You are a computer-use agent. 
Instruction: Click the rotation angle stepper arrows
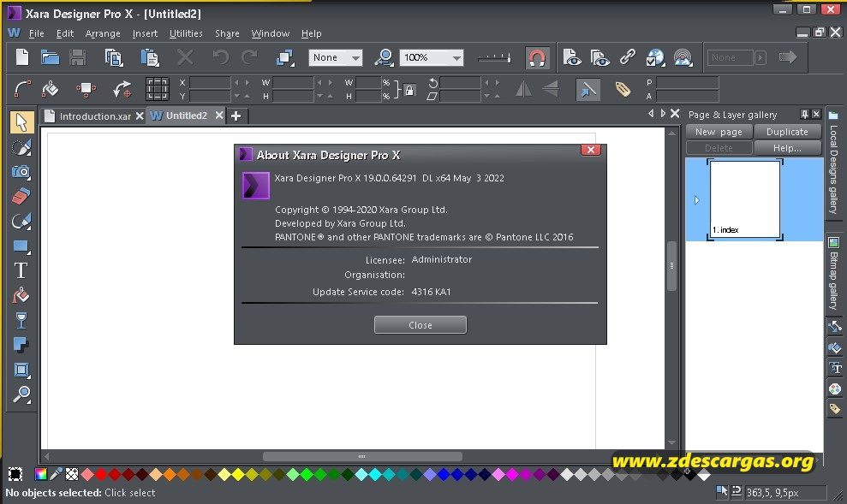(x=491, y=82)
